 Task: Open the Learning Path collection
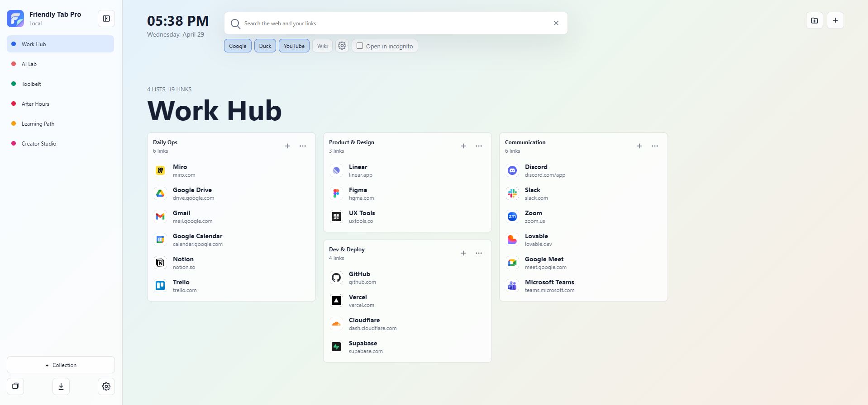pos(60,123)
